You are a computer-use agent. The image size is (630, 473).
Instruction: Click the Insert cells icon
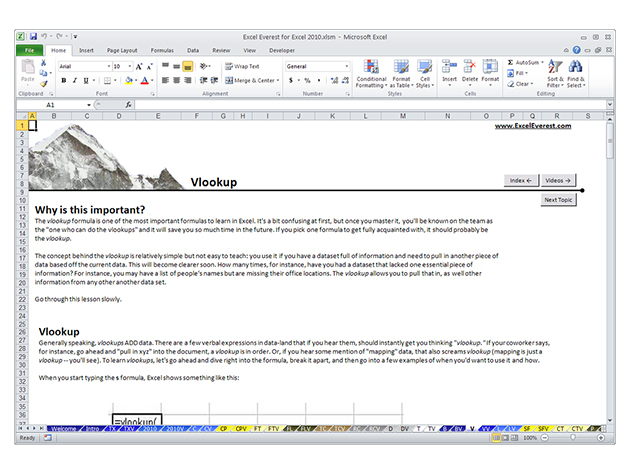449,67
